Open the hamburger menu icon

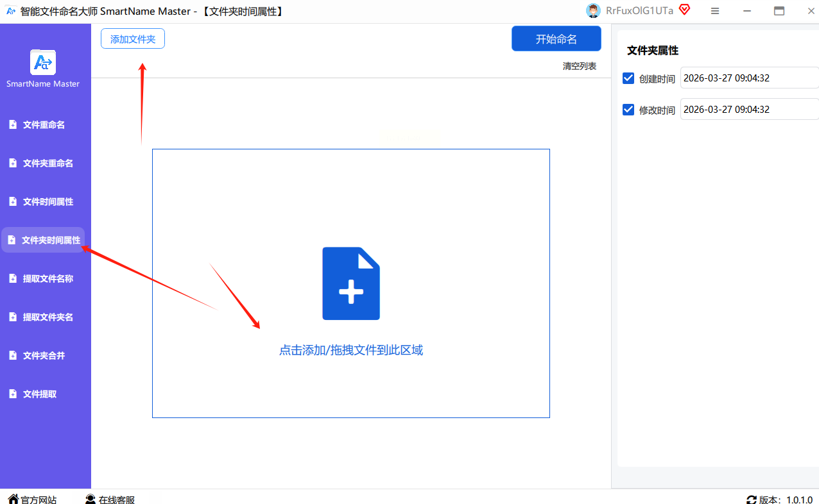[715, 11]
